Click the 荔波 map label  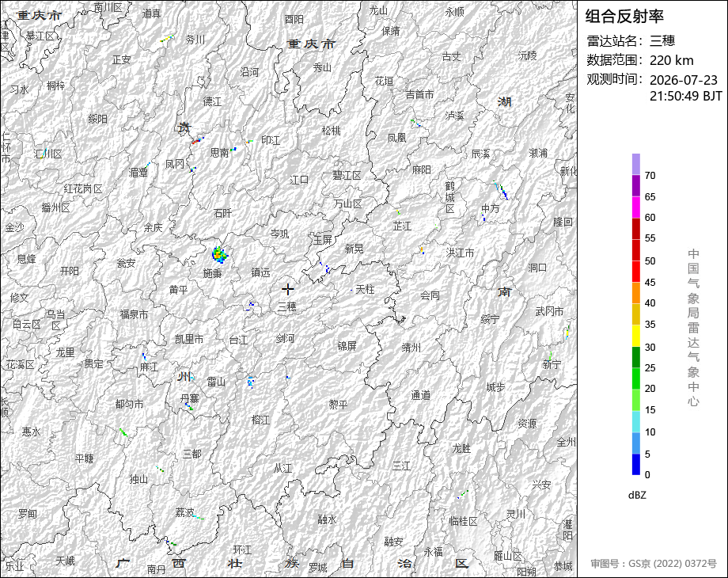point(184,512)
